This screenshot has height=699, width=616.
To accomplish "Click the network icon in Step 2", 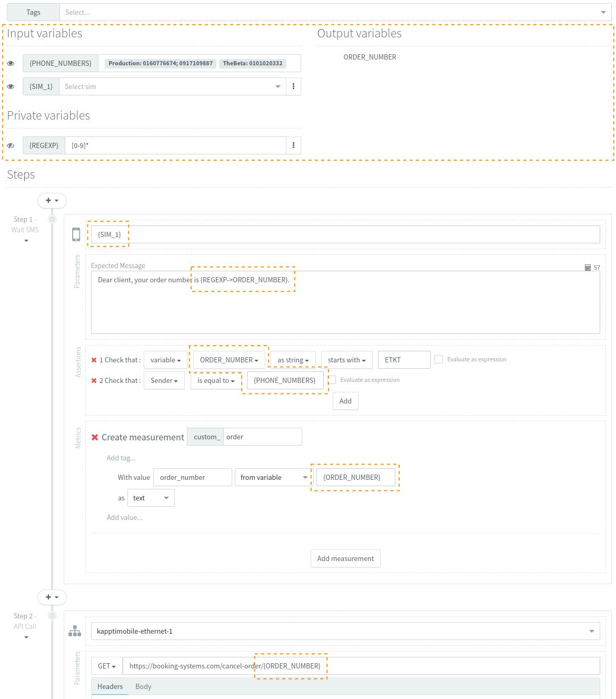I will 75,631.
